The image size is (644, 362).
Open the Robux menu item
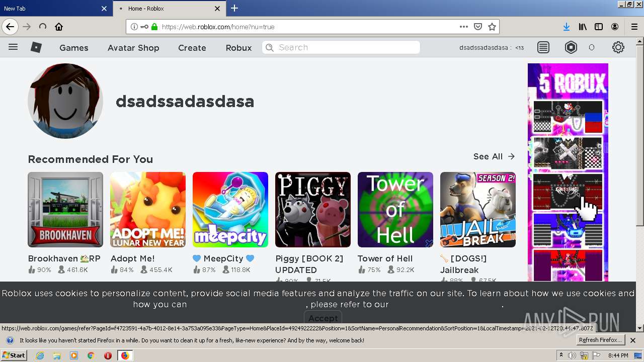pos(238,48)
